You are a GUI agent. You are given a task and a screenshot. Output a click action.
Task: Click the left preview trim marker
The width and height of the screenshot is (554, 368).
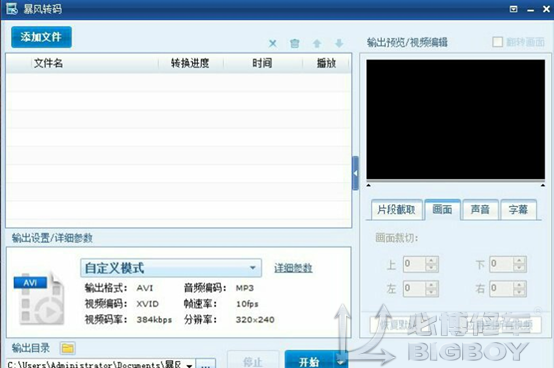(x=369, y=185)
